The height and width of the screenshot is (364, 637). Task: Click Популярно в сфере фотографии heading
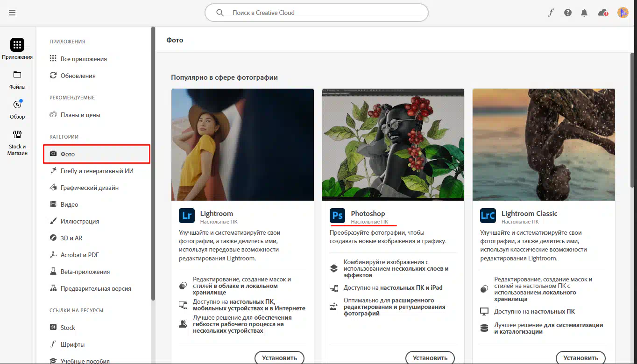[224, 77]
